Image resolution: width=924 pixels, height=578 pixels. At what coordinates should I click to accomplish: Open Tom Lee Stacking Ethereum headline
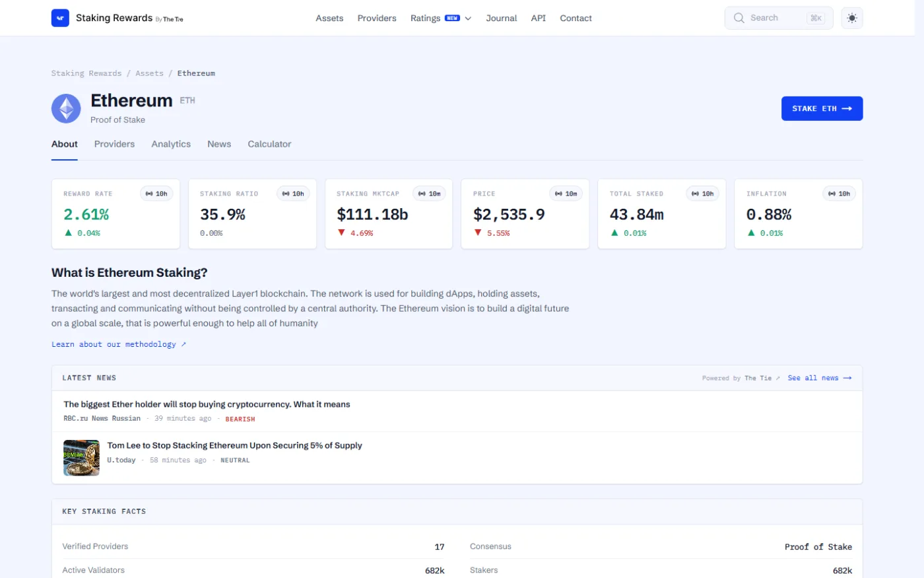pos(235,445)
